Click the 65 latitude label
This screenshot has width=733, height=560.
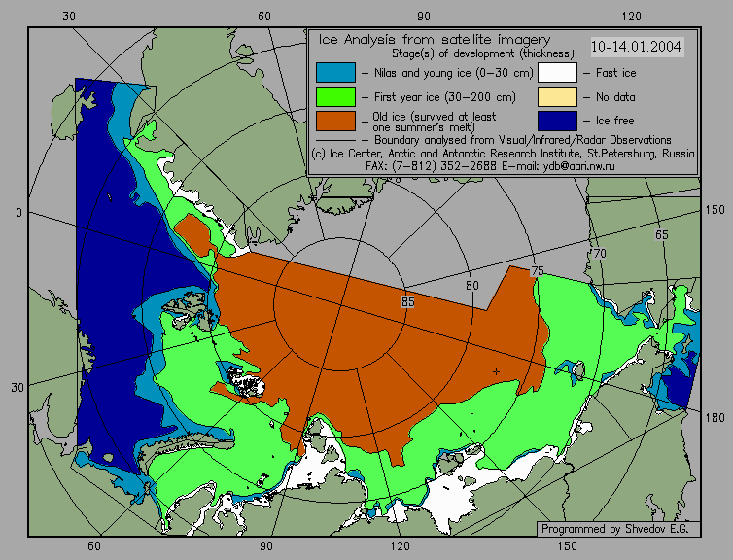coord(661,234)
